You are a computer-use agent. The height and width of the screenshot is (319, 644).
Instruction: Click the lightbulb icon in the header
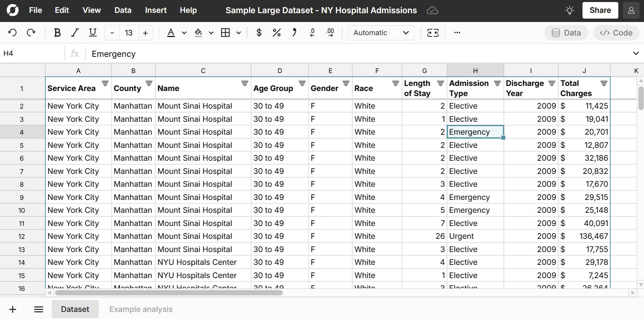570,10
